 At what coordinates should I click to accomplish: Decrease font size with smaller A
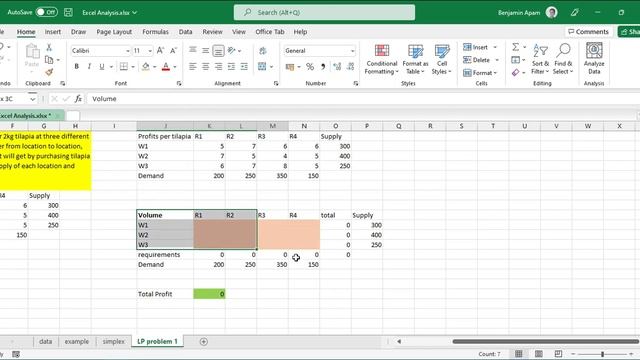point(173,50)
